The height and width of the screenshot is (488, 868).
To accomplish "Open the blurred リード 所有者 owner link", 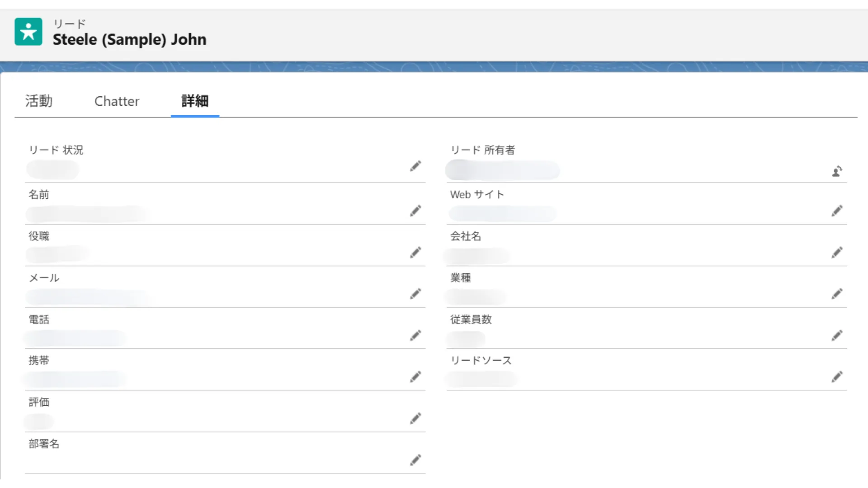I will pos(502,170).
